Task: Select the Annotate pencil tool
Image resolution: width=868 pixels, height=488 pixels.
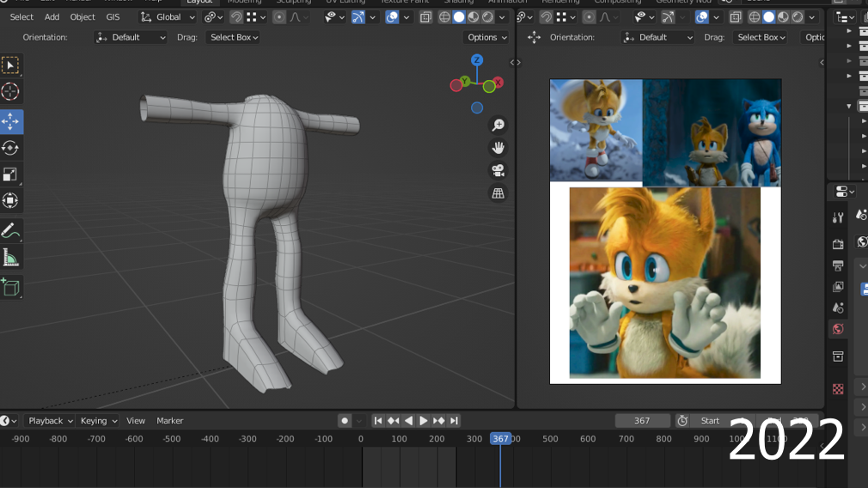Action: click(11, 230)
